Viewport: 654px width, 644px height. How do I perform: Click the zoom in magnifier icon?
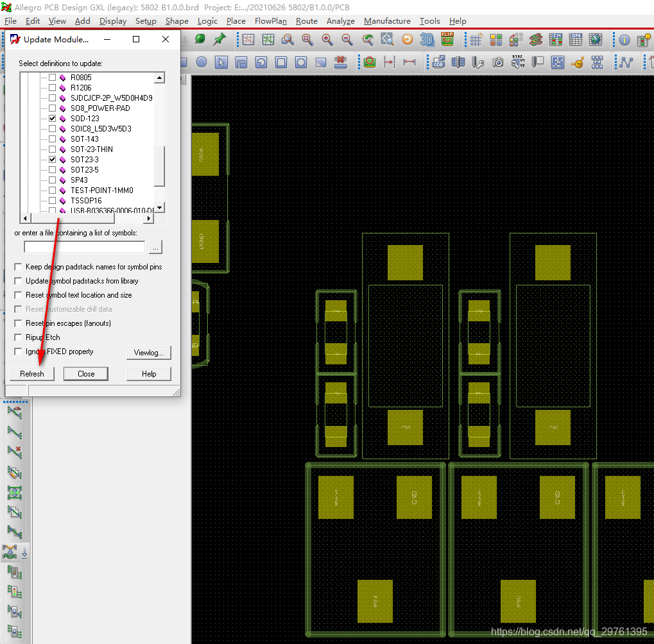[327, 40]
